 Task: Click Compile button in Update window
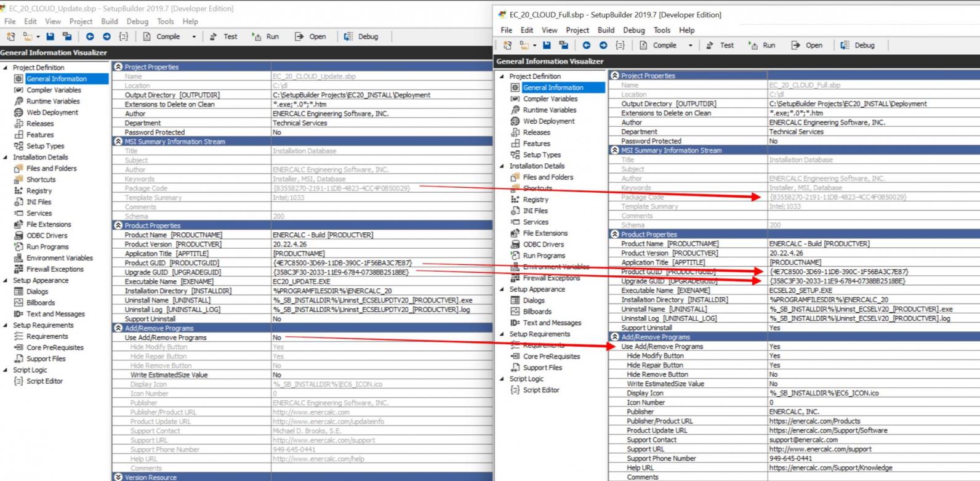click(x=162, y=36)
